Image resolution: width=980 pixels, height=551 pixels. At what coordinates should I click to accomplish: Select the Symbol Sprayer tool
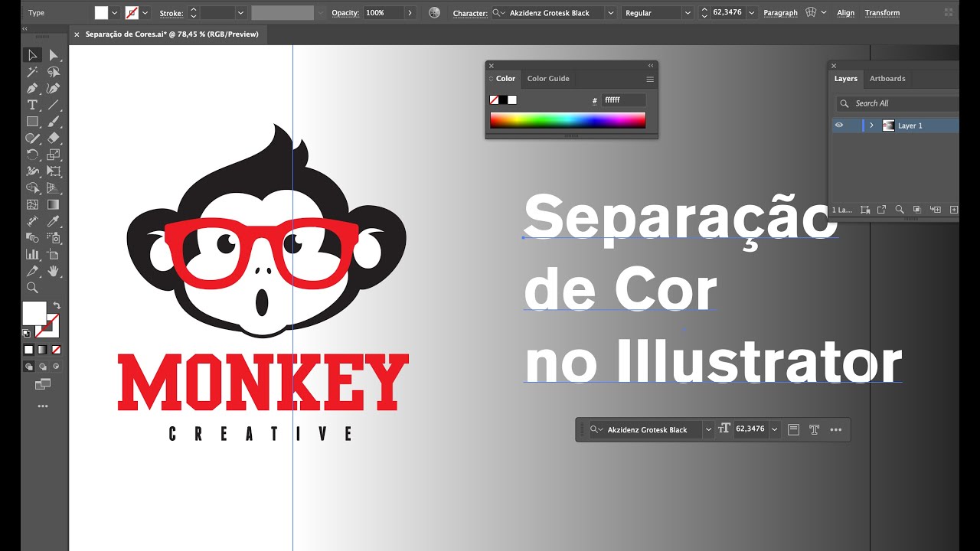[x=54, y=238]
